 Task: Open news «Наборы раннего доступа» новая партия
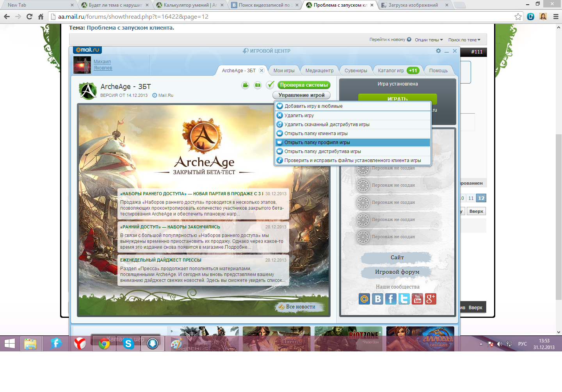(x=192, y=194)
